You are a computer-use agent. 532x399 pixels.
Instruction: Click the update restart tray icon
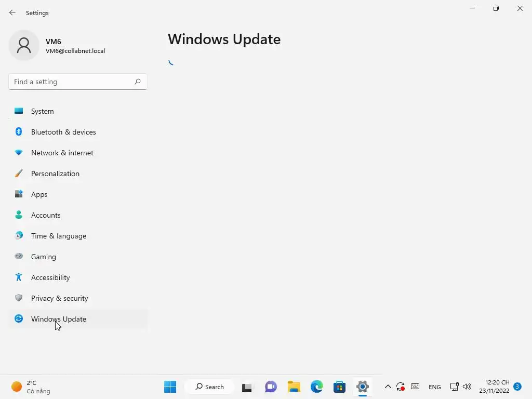coord(401,387)
